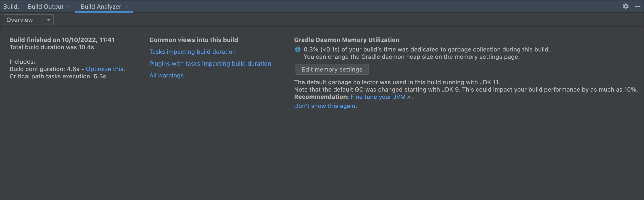
Task: Click the Build finished on heading
Action: (62, 40)
